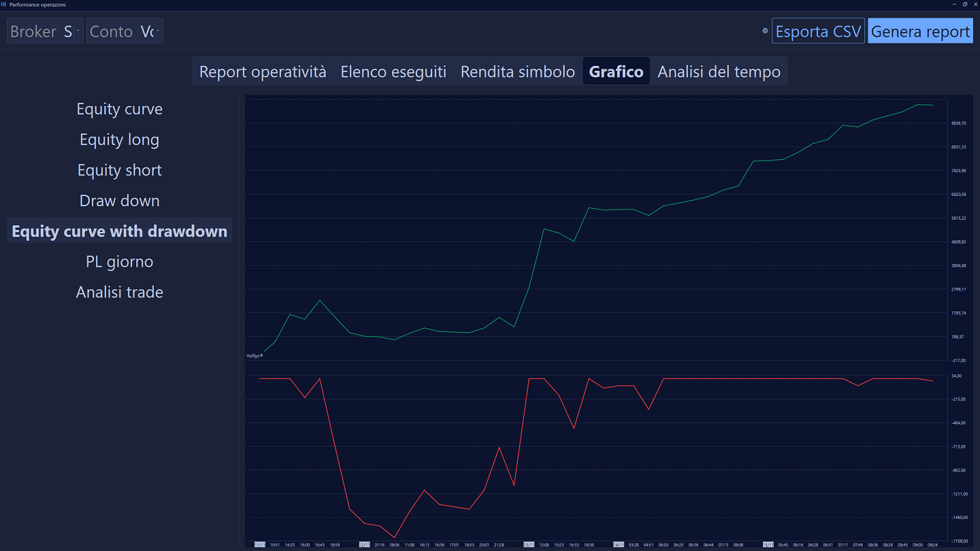Viewport: 980px width, 551px height.
Task: Show the Equity long chart
Action: click(119, 139)
